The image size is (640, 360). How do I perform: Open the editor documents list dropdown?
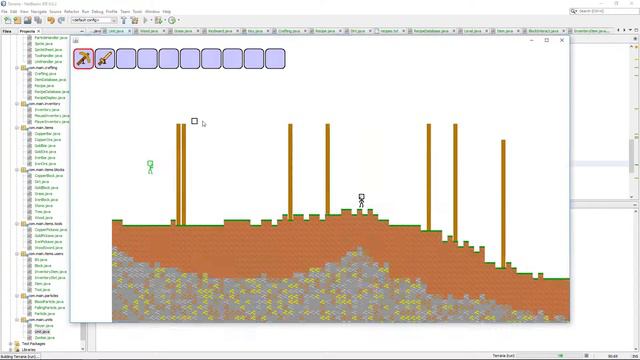pos(630,30)
